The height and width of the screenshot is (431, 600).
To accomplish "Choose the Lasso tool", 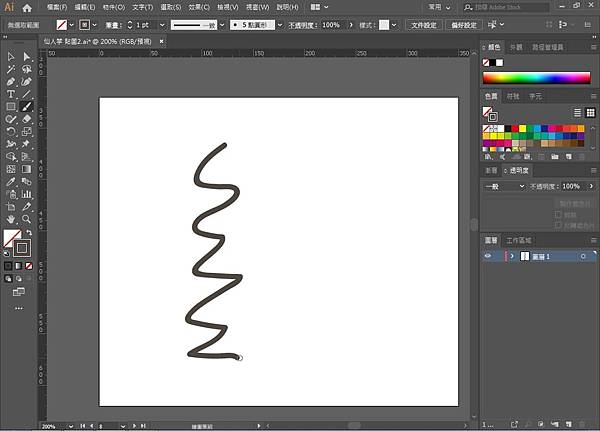I will 26,70.
